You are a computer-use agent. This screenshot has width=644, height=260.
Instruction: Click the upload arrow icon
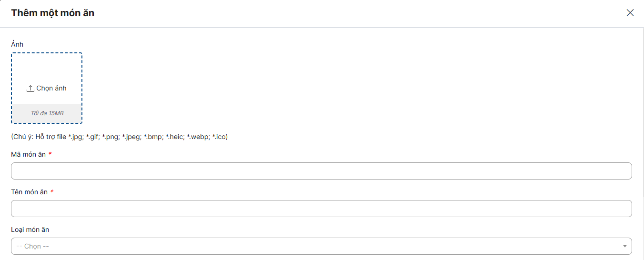(30, 89)
